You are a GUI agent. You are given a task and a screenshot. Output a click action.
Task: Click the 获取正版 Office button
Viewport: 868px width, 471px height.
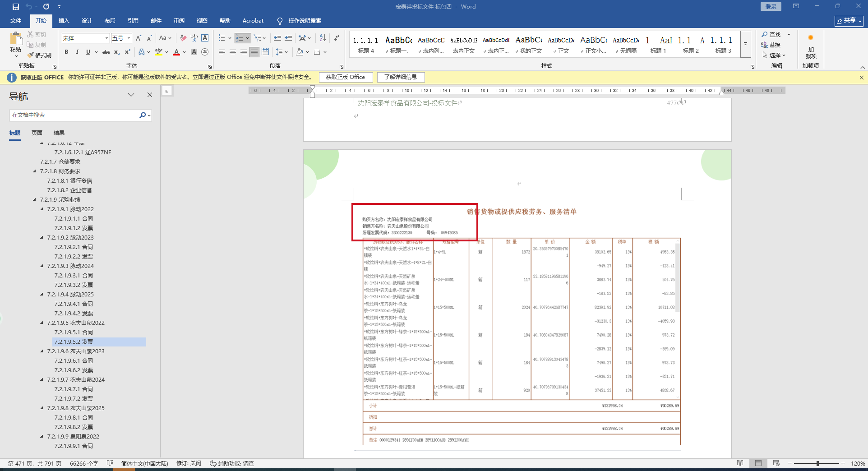coord(346,77)
